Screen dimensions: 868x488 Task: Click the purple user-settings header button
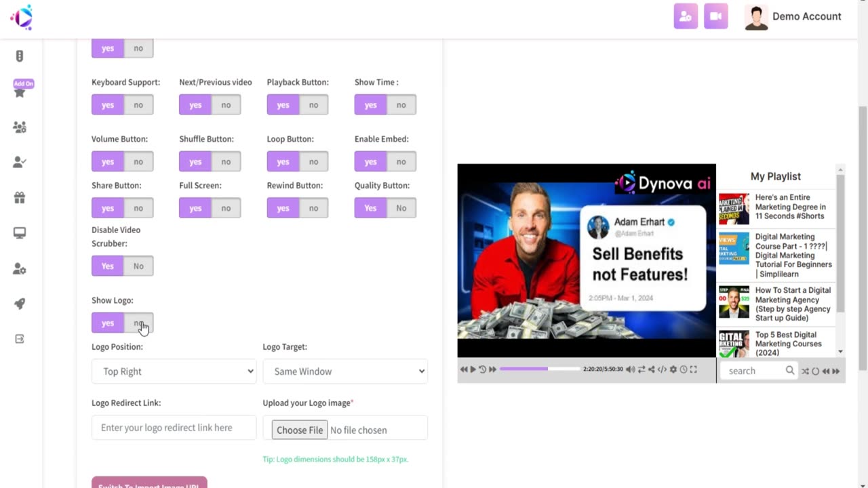coord(686,16)
